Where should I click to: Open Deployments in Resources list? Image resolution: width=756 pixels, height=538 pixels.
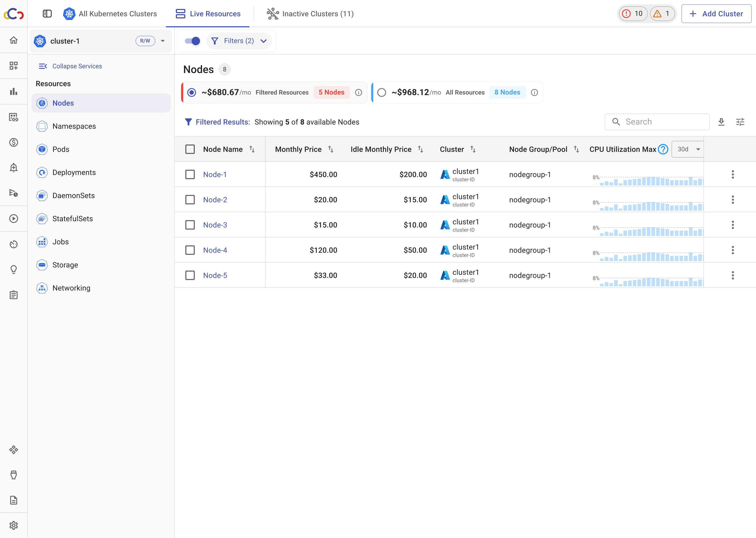(74, 173)
